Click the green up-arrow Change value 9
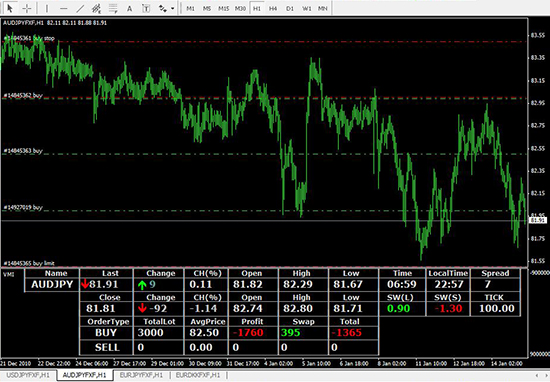Viewport: 550px width, 382px height. pyautogui.click(x=152, y=284)
